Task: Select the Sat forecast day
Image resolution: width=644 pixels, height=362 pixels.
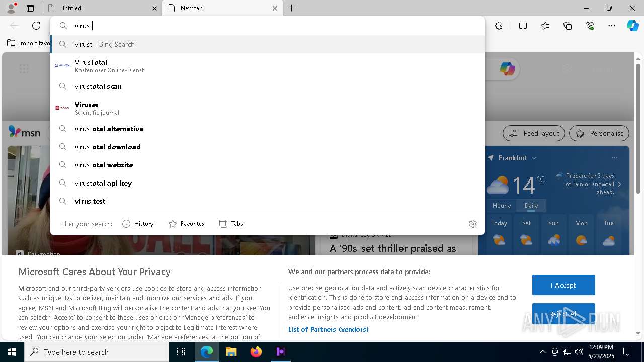Action: click(526, 235)
